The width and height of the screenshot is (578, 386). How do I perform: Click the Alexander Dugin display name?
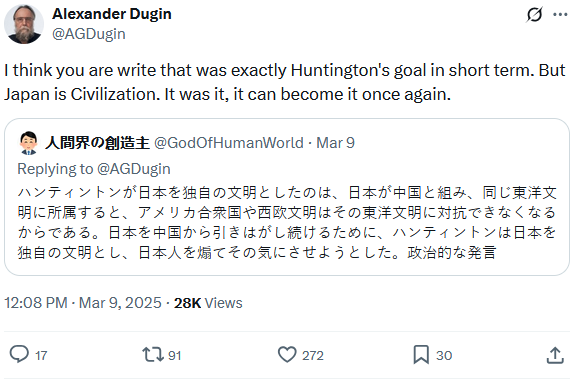click(x=112, y=14)
